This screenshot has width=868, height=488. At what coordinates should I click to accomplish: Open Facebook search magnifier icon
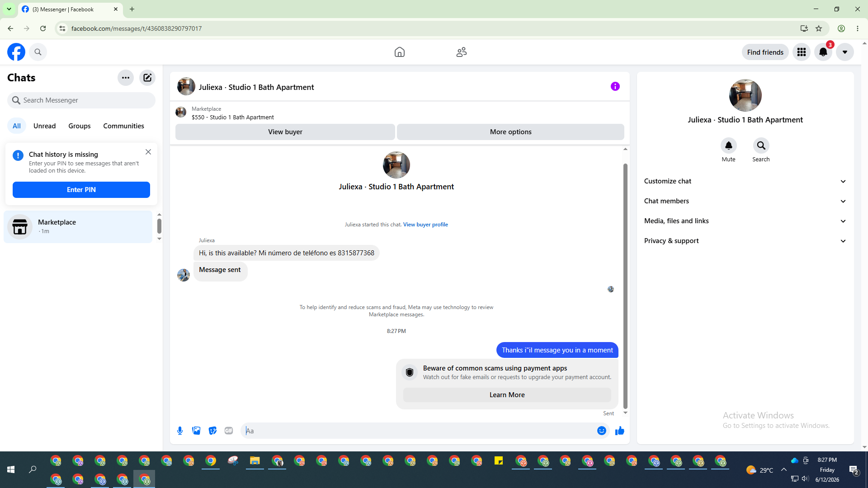click(38, 52)
